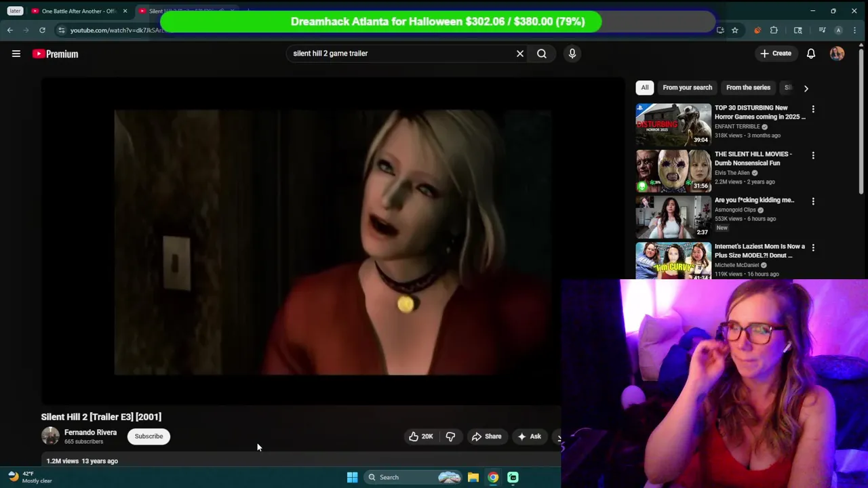The width and height of the screenshot is (868, 488).
Task: Open the weather widget showing 42°F
Action: pyautogui.click(x=30, y=477)
